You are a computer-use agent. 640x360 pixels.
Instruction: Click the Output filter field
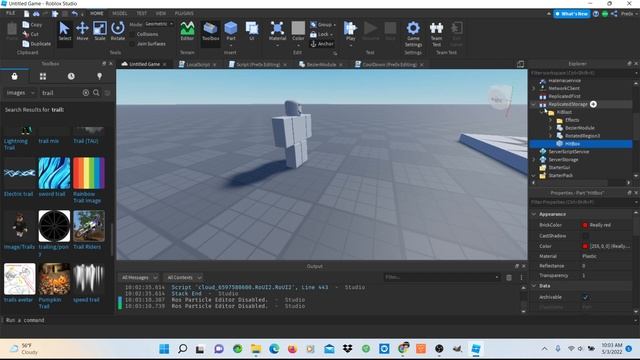pos(441,278)
